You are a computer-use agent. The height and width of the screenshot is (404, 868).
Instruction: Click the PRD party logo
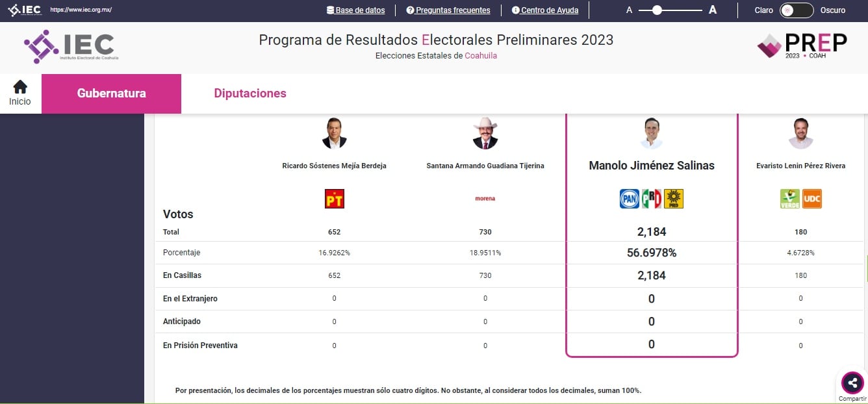pos(673,199)
